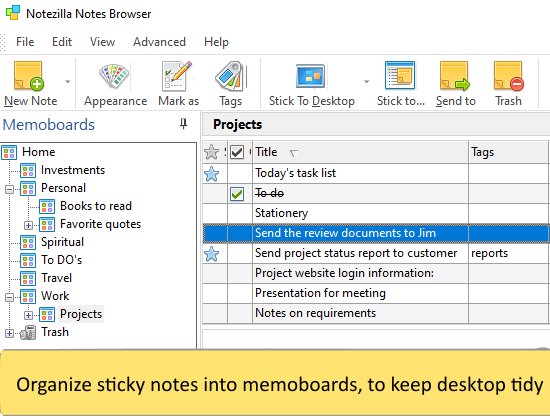The height and width of the screenshot is (416, 550).
Task: Open the Advanced menu
Action: click(159, 42)
